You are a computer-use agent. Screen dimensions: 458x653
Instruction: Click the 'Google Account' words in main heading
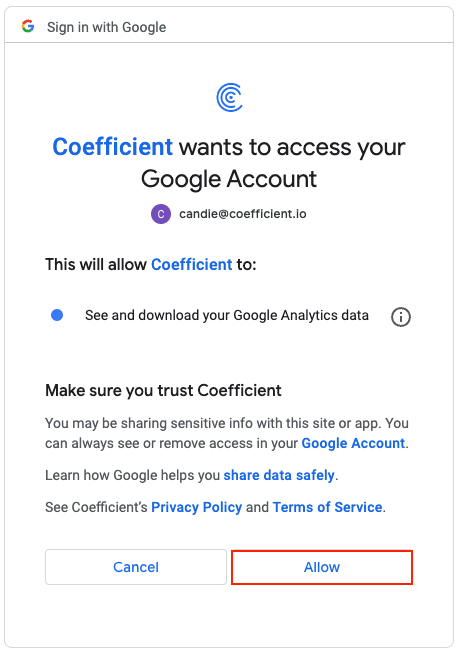coord(229,179)
